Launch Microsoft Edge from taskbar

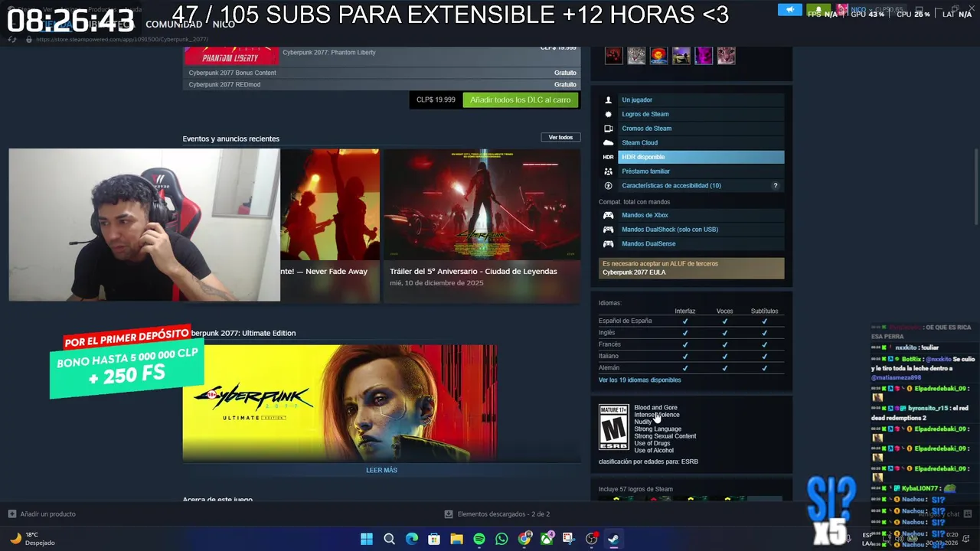tap(412, 539)
